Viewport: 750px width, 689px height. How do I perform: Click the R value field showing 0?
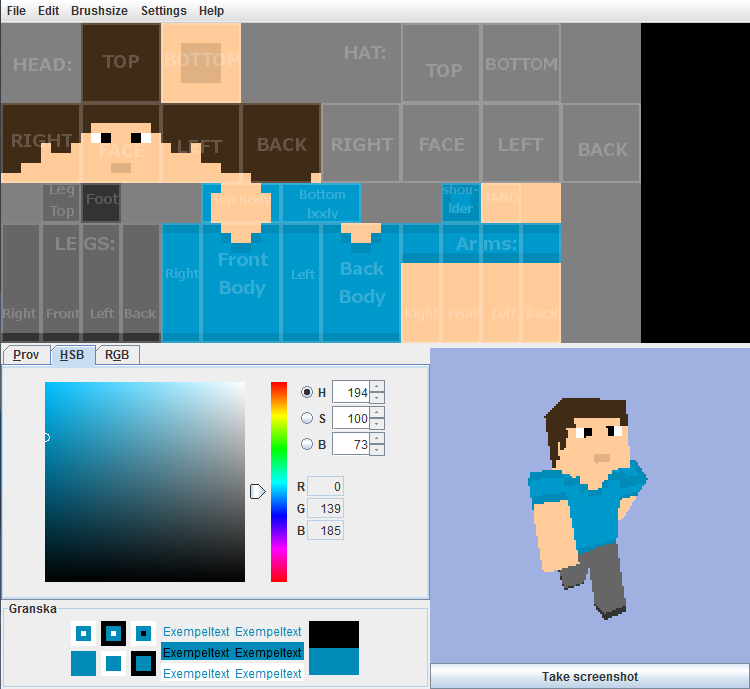click(x=325, y=487)
